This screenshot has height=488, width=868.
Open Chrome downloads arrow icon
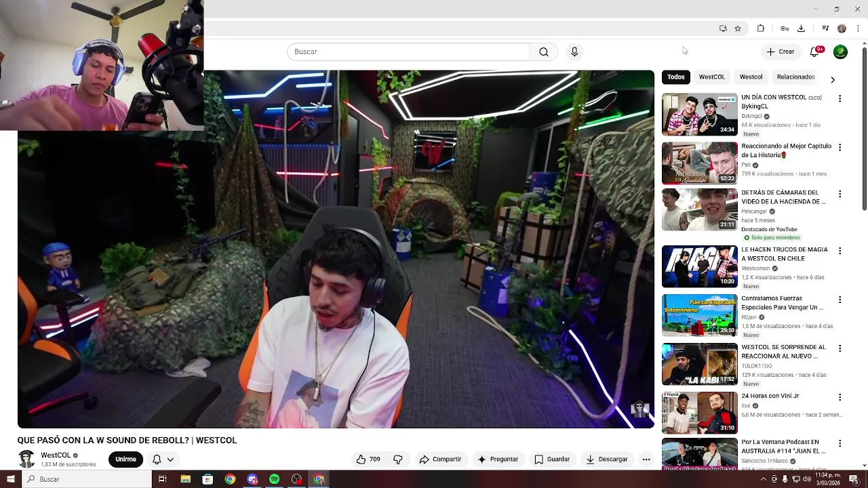tap(801, 28)
